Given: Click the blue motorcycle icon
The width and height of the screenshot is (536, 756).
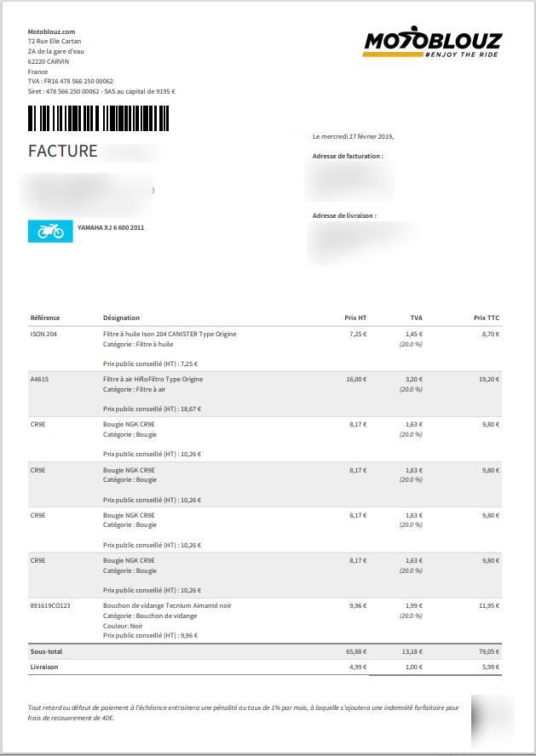Looking at the screenshot, I should click(x=50, y=232).
